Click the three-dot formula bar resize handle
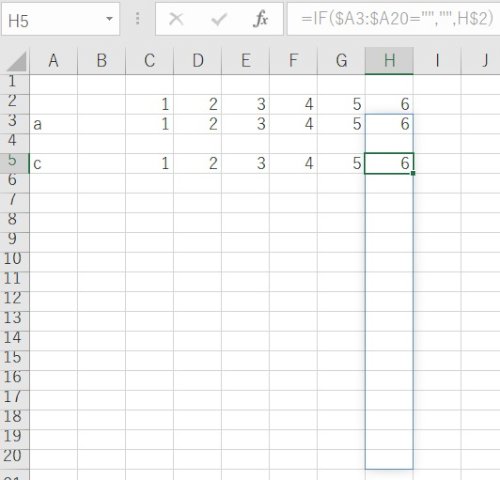This screenshot has height=480, width=500. pyautogui.click(x=138, y=19)
